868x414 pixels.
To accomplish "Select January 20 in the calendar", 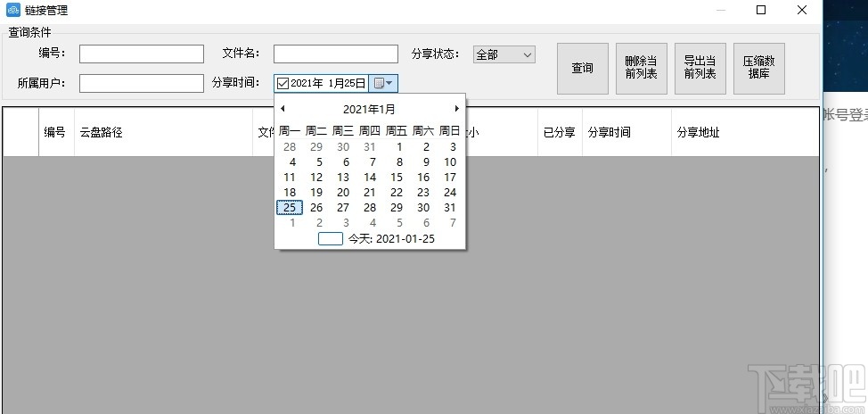I will point(343,193).
